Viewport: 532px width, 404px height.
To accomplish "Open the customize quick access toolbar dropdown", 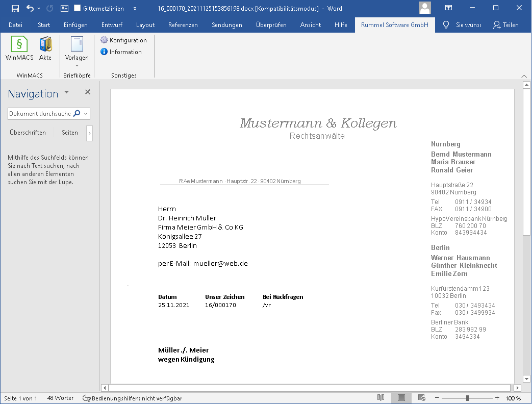I will point(135,9).
